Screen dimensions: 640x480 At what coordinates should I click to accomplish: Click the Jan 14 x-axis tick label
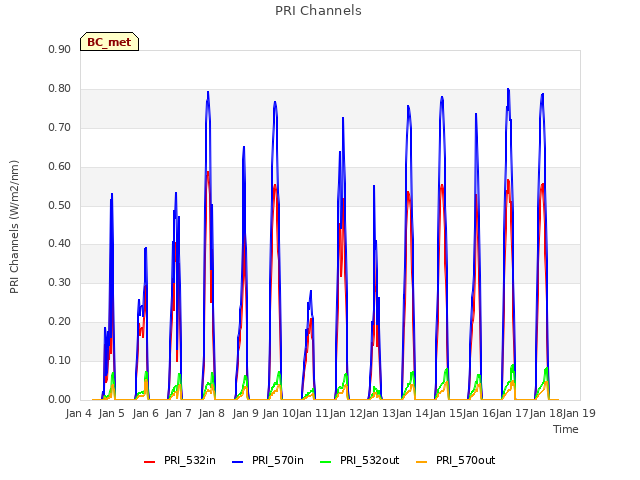point(412,413)
